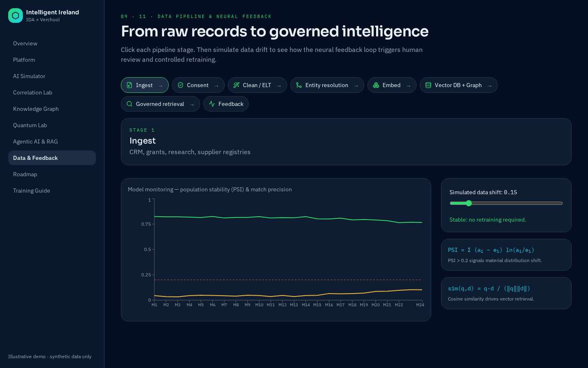The height and width of the screenshot is (368, 588).
Task: Click the 'Simulated data shift: 0.15' label
Action: [483, 192]
